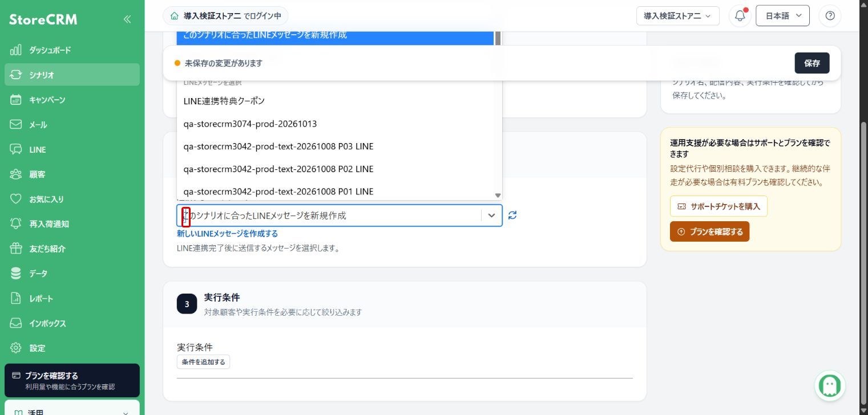Viewport: 868px width, 415px height.
Task: Click the dropdown list scrollbar down arrow
Action: (x=498, y=195)
